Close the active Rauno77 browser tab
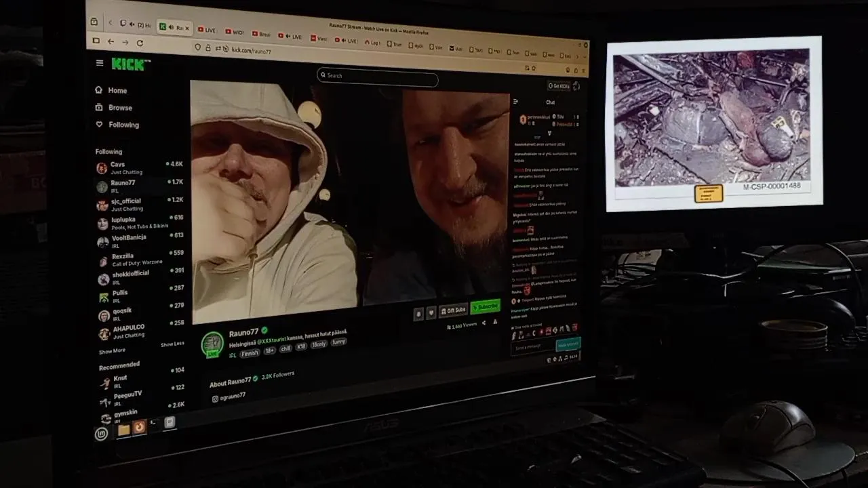Screen dimensions: 868x488 187,28
